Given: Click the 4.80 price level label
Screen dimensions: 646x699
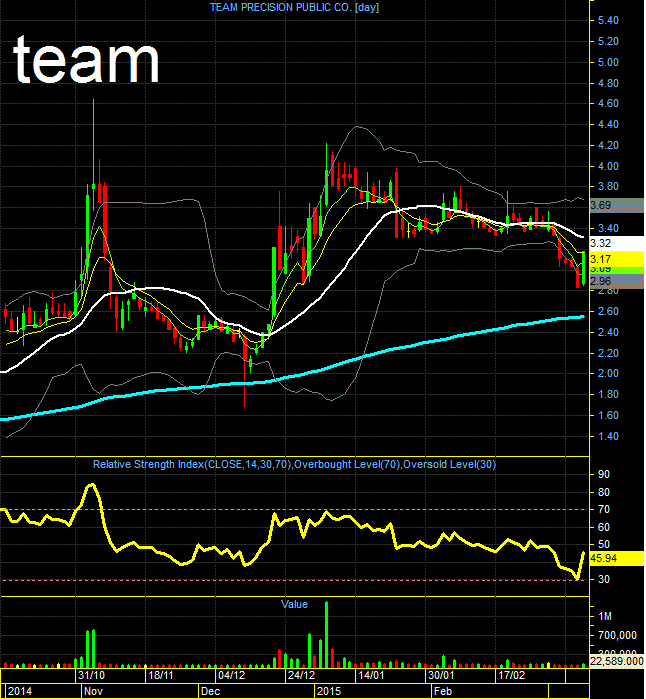Looking at the screenshot, I should click(608, 83).
